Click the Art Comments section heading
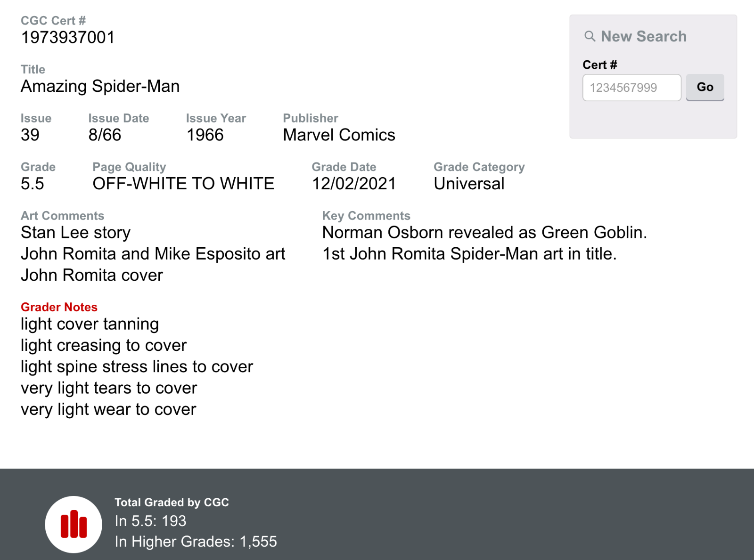The width and height of the screenshot is (754, 560). pyautogui.click(x=62, y=215)
